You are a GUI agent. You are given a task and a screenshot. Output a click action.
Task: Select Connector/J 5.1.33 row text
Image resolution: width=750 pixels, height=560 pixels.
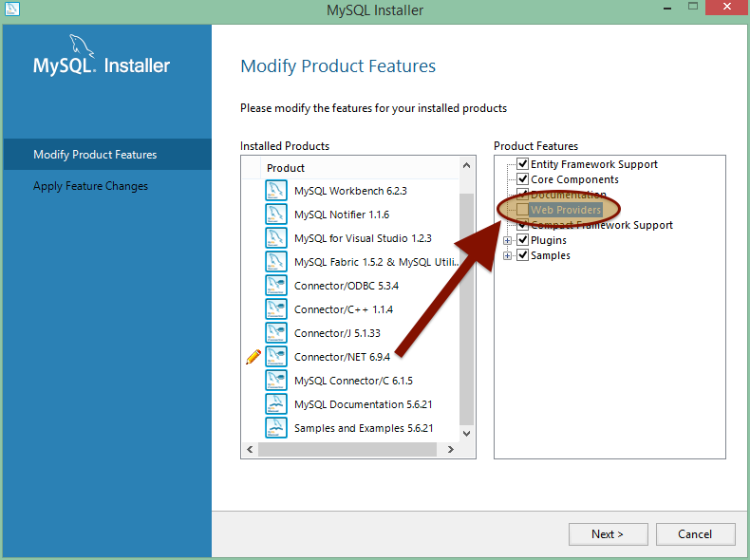(x=337, y=333)
